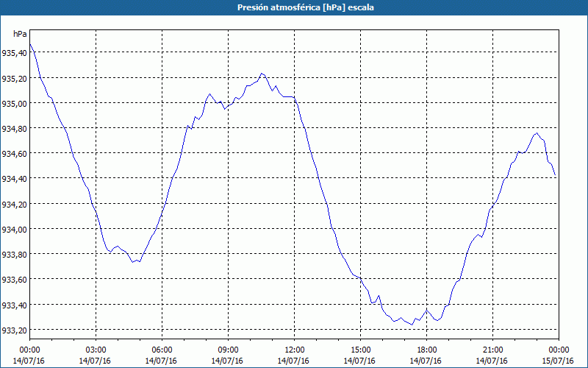
Task: Click the 934,40 y-axis value
Action: (14, 179)
